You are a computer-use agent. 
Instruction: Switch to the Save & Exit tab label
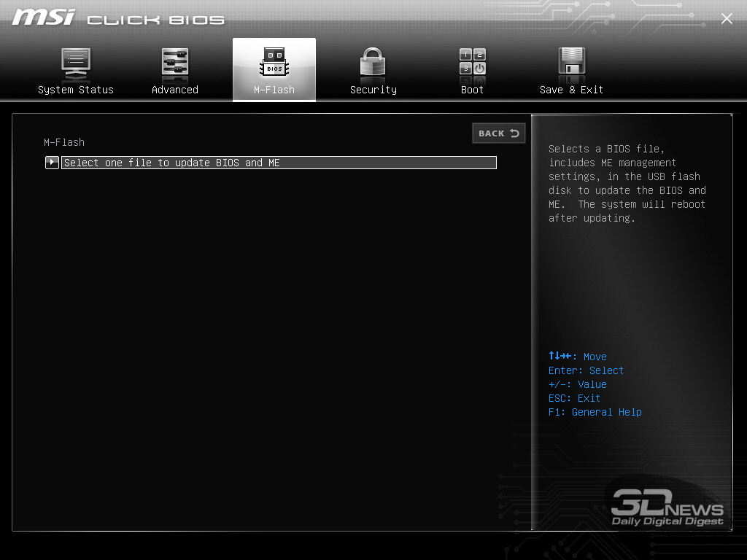point(571,90)
